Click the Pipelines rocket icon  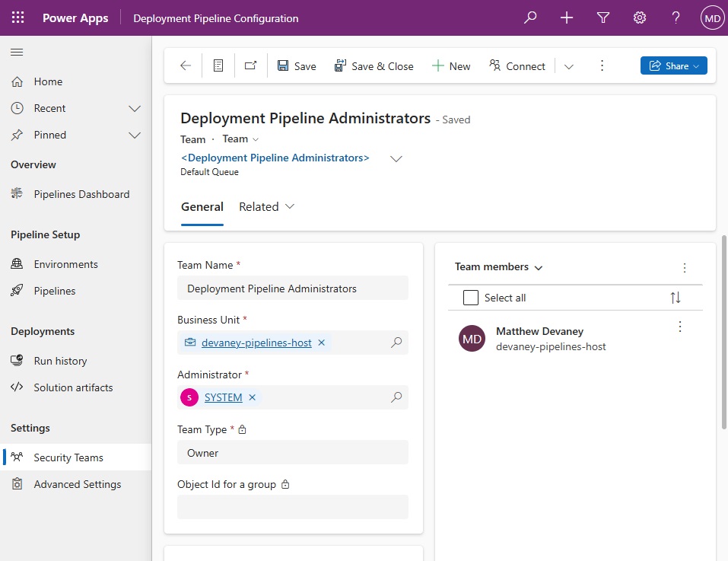(x=17, y=291)
